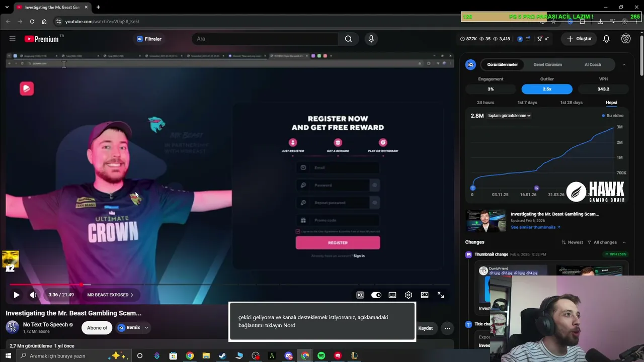Toggle subtitles in the player

click(x=392, y=295)
